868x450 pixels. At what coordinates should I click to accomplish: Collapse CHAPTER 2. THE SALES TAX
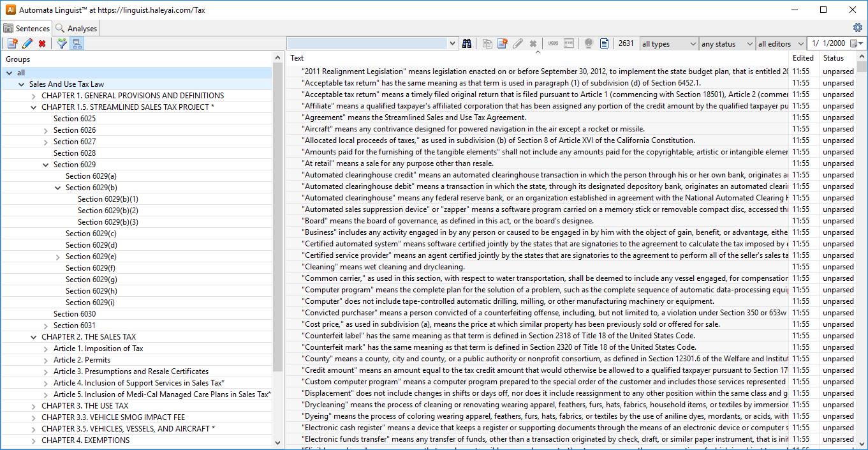coord(34,337)
